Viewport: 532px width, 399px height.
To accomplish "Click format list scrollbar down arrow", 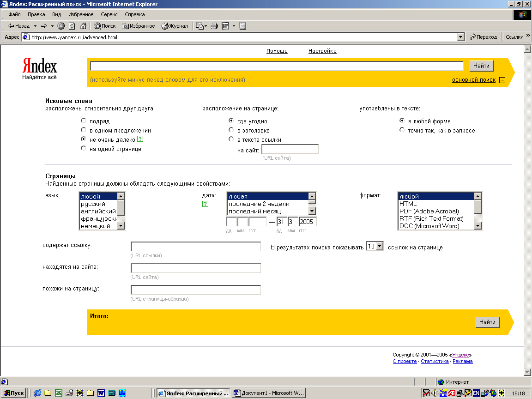I will [478, 226].
